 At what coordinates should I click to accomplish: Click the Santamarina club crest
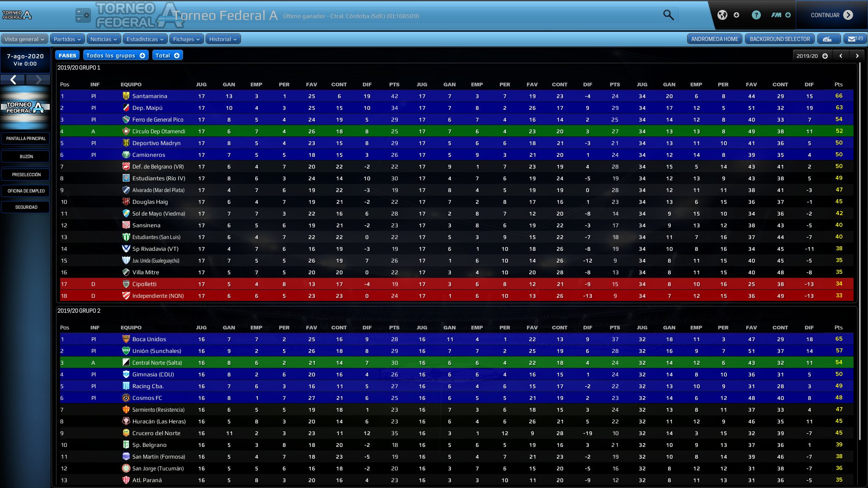[126, 96]
